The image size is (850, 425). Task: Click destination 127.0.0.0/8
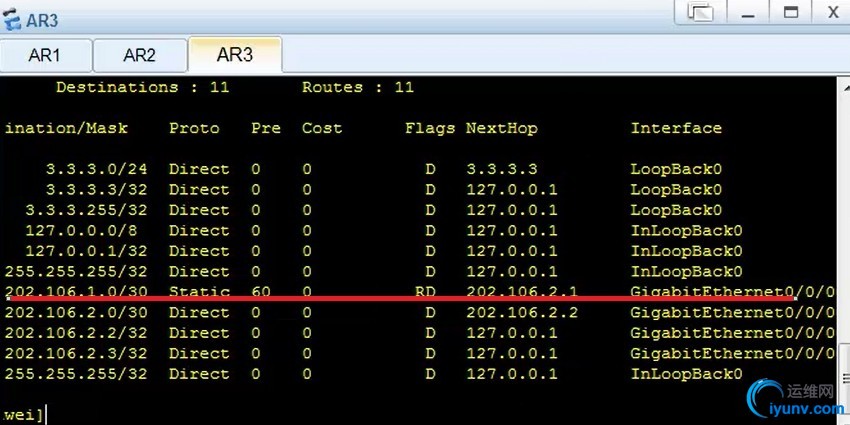point(81,231)
